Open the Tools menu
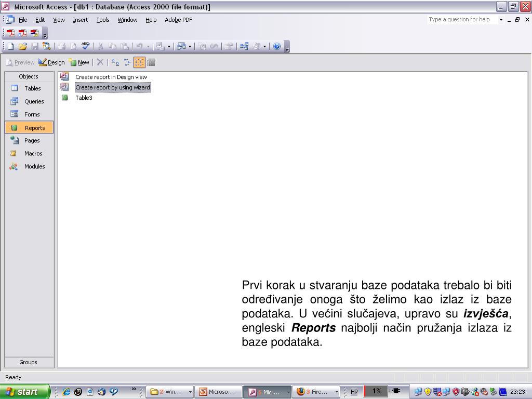The height and width of the screenshot is (399, 532). [103, 20]
